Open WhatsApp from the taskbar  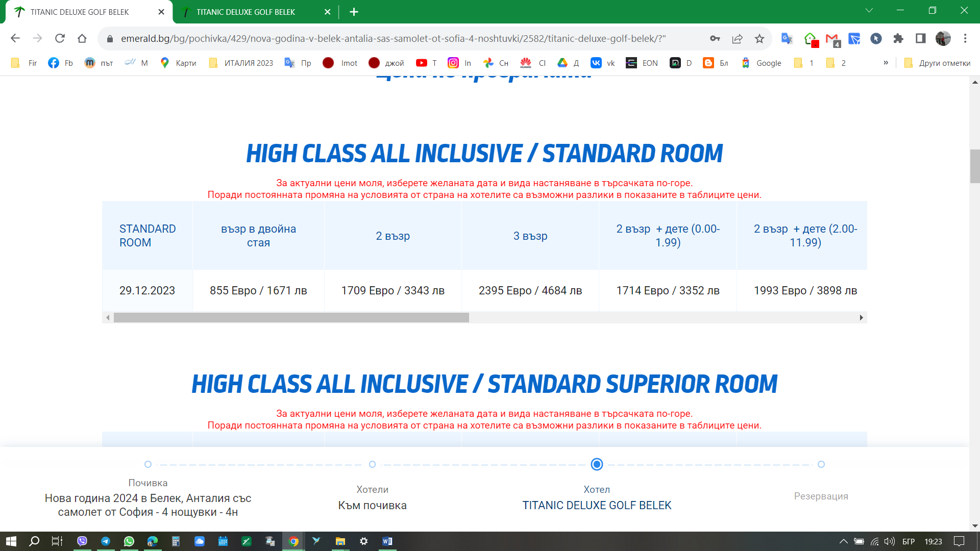pyautogui.click(x=129, y=541)
